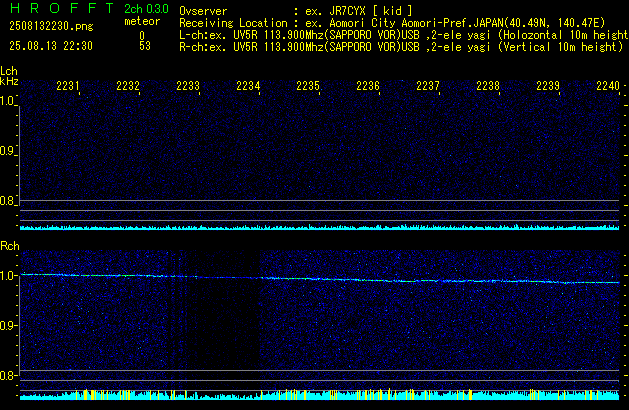Click the meteor count 53

click(145, 46)
